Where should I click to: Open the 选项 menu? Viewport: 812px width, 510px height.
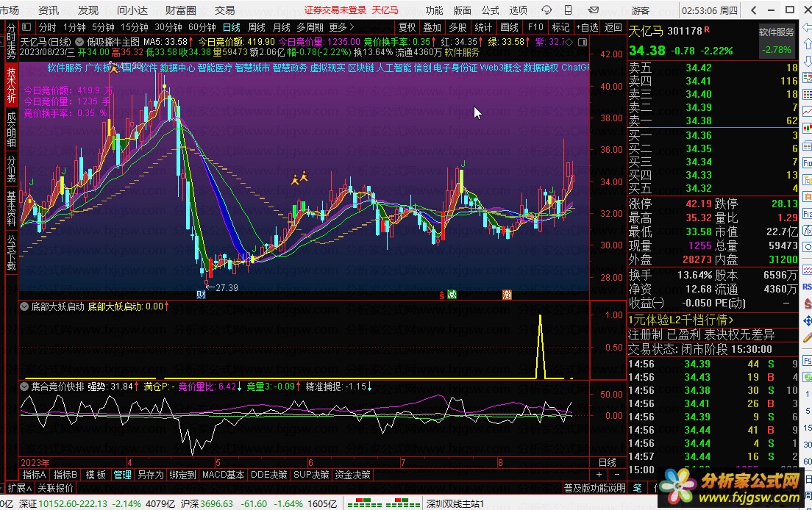click(519, 10)
